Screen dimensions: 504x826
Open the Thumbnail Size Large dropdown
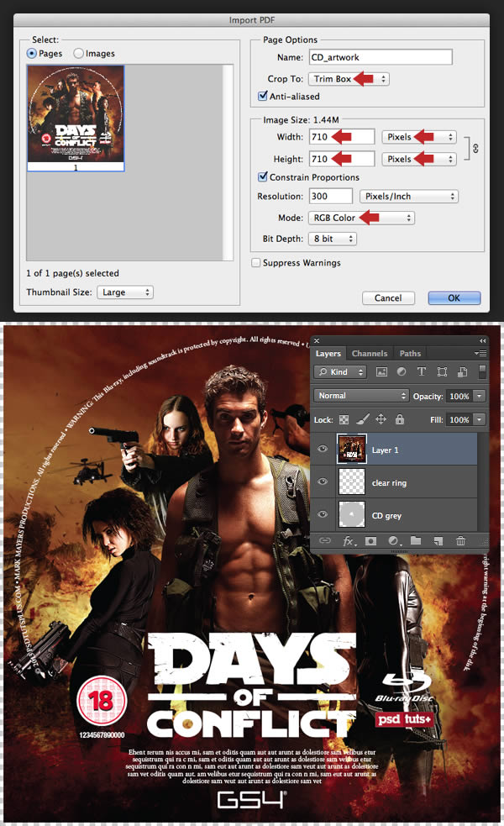(125, 292)
